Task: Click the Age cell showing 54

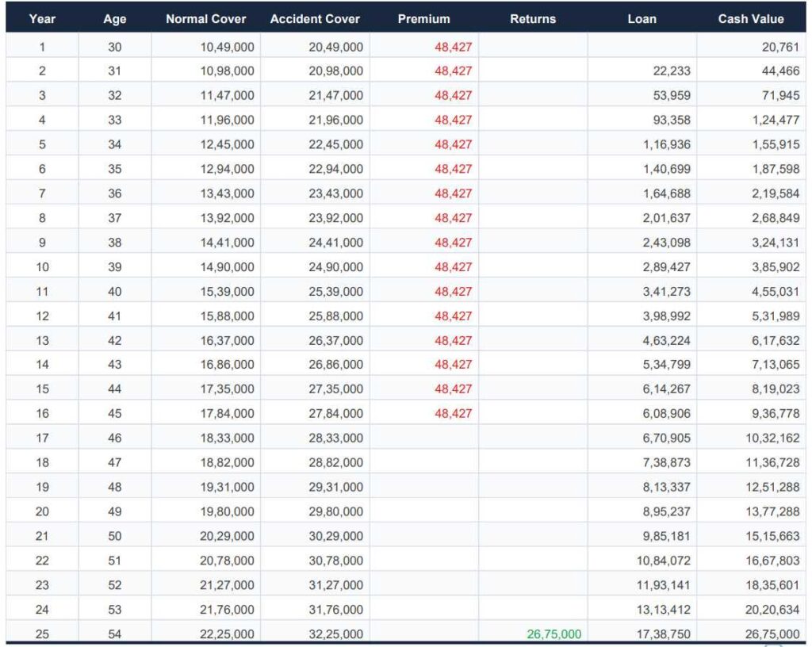Action: click(115, 634)
